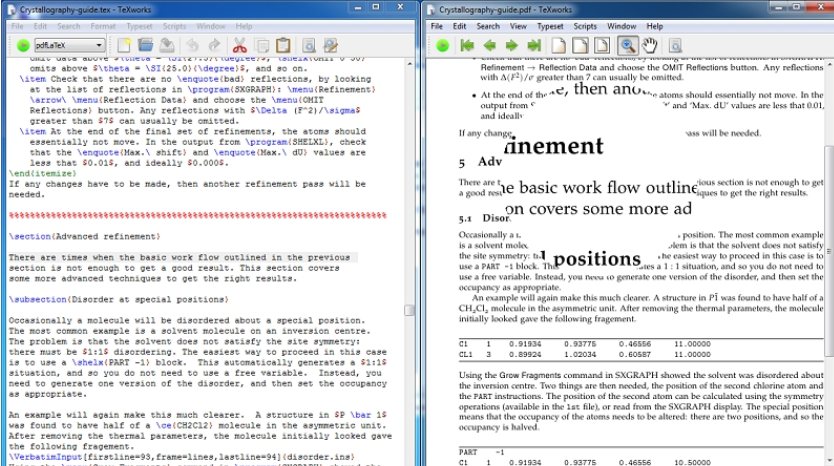Open the Typeset menu in the PDF window
This screenshot has width=834, height=466.
click(550, 26)
